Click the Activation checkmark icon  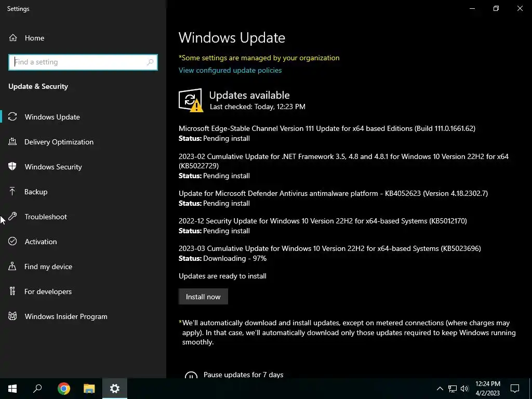coord(12,241)
